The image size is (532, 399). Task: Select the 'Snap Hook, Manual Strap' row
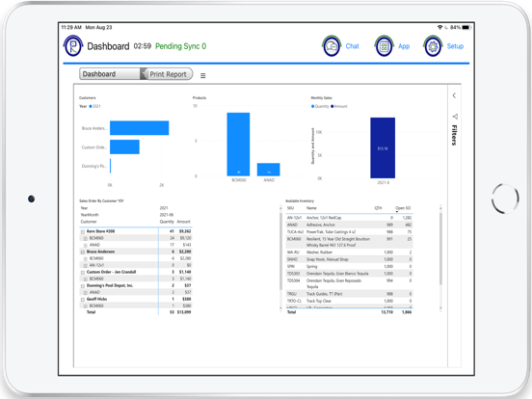[x=349, y=259]
